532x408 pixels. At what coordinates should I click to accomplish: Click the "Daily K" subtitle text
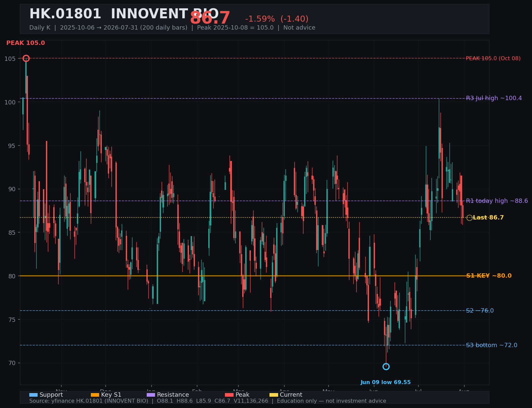[40, 28]
